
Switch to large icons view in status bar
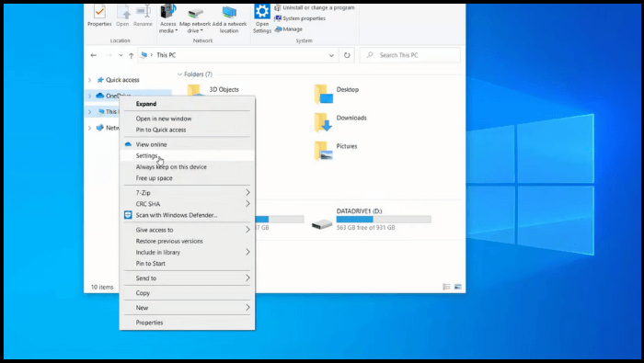(x=457, y=287)
